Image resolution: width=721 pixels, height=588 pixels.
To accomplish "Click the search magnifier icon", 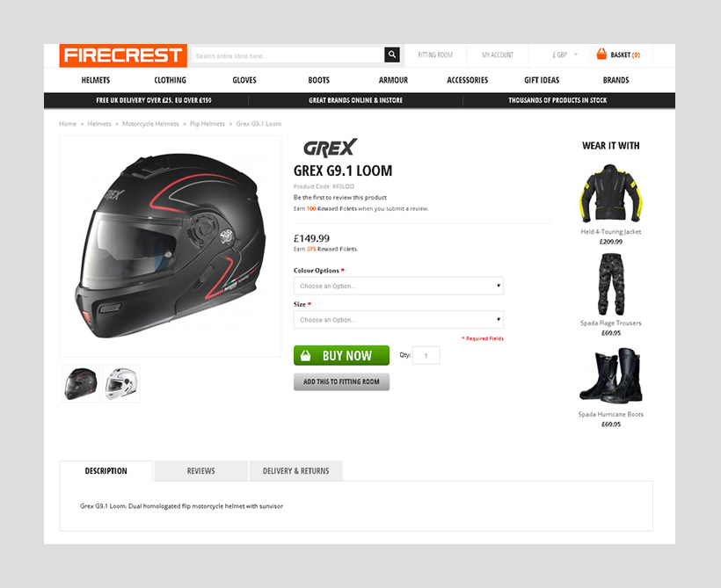I will click(392, 54).
